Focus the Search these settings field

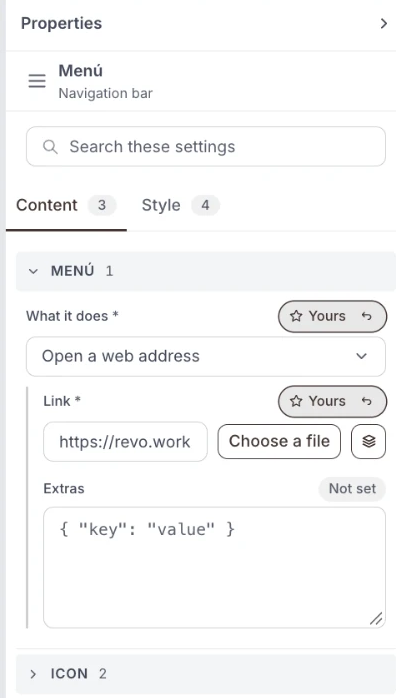(x=206, y=146)
